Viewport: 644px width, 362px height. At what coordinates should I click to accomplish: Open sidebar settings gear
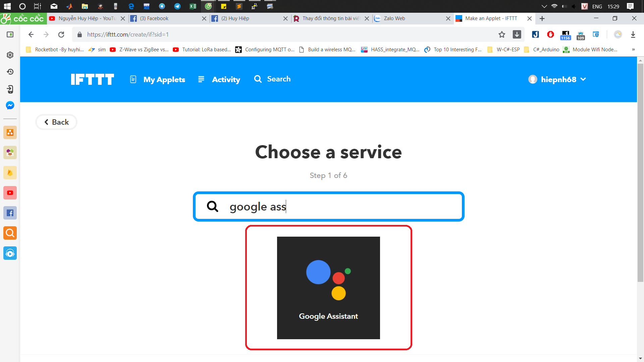pyautogui.click(x=10, y=55)
